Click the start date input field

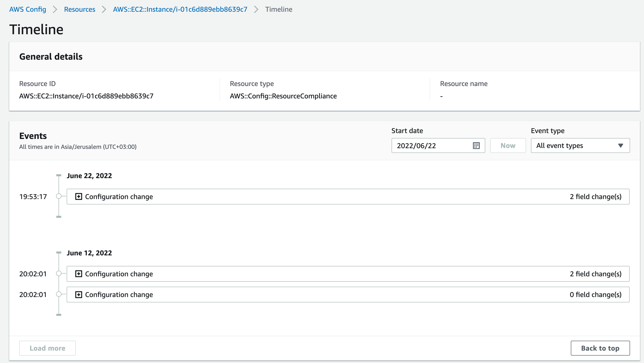(430, 145)
